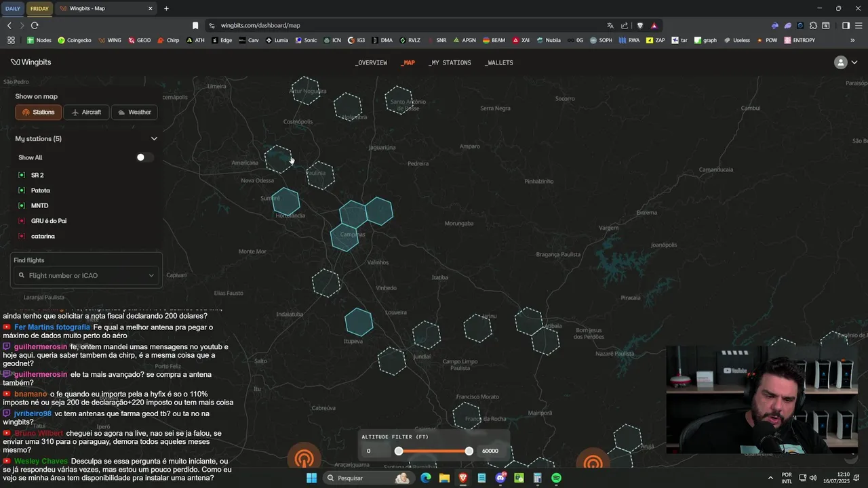Open the browser hamburger menu
868x488 pixels.
859,25
